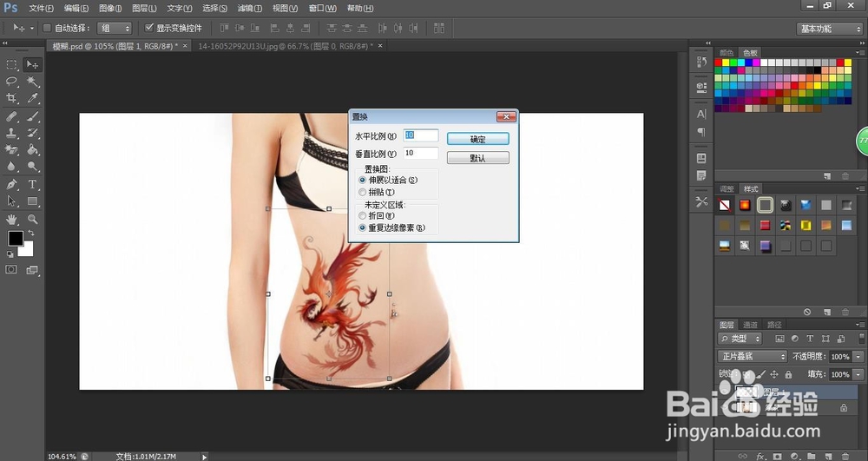Select the Rectangular Marquee tool

[x=11, y=65]
